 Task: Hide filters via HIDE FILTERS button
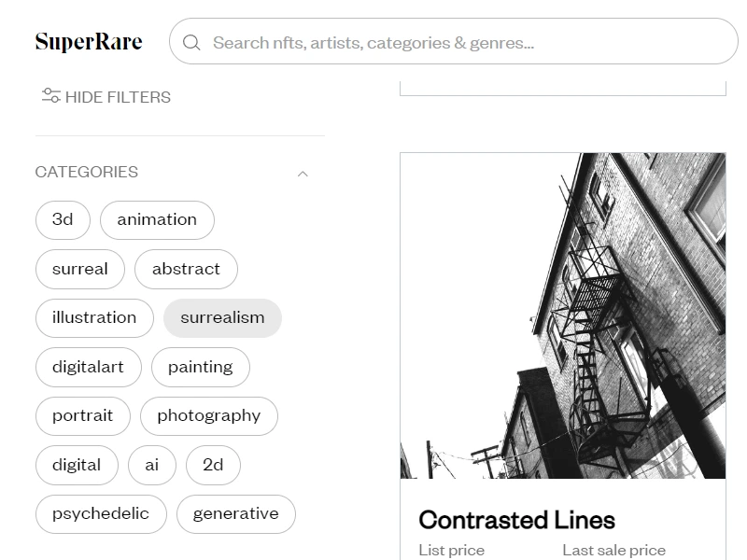[106, 97]
